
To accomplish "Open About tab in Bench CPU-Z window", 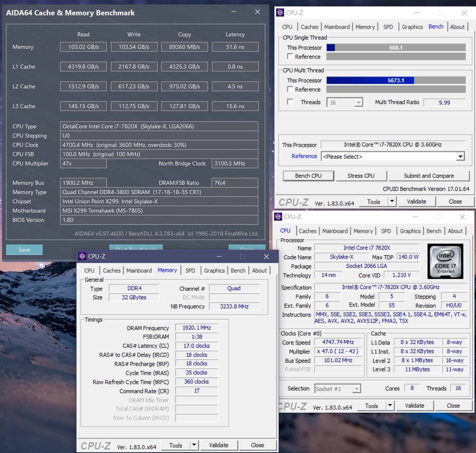I will click(457, 27).
